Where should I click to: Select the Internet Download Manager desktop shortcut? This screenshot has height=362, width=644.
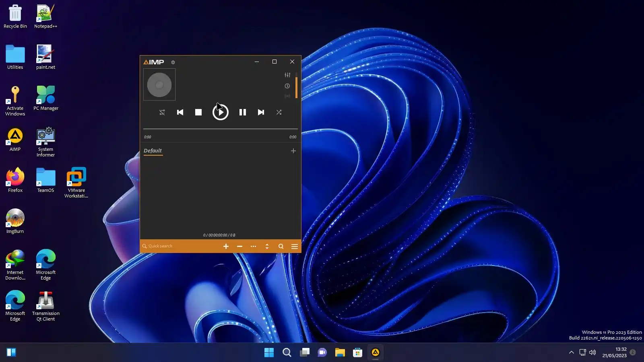tap(15, 265)
